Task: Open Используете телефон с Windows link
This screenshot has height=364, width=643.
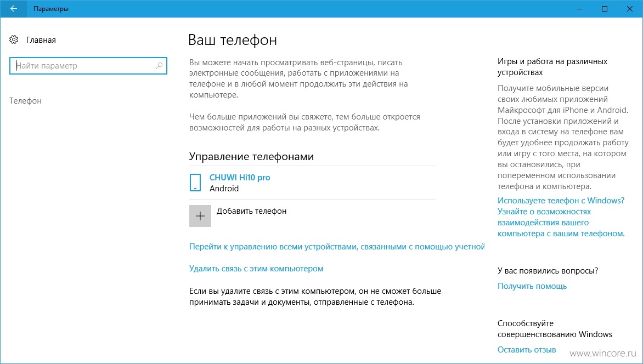Action: tap(561, 217)
